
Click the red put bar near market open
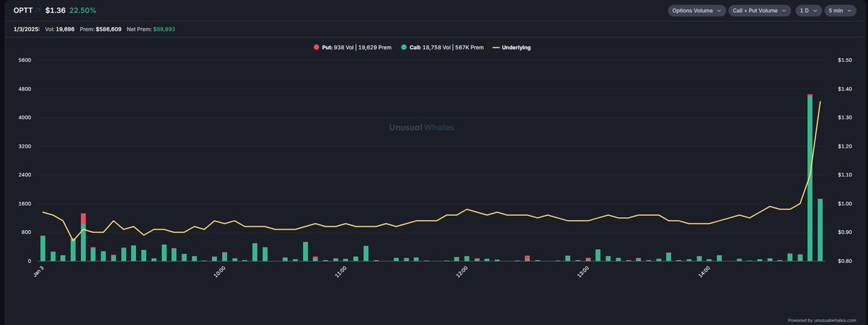[x=83, y=219]
